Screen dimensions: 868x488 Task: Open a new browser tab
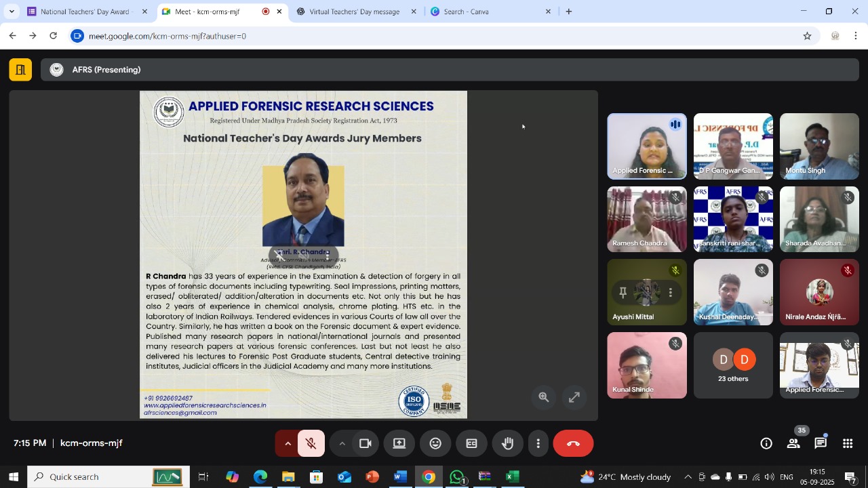[569, 12]
